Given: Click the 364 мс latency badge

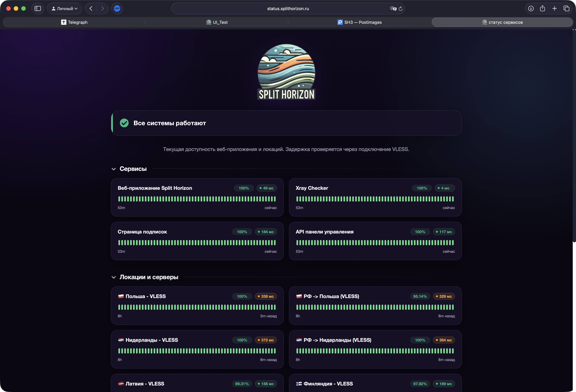Looking at the screenshot, I should click(444, 340).
